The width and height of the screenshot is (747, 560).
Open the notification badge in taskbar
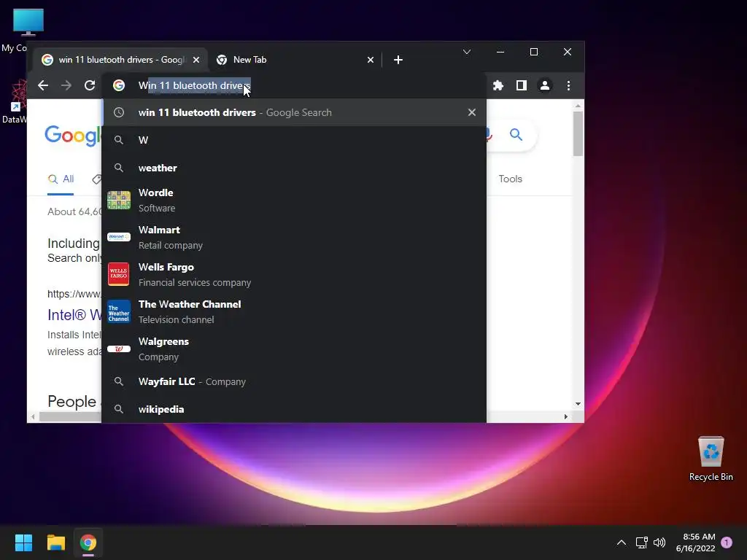point(727,542)
